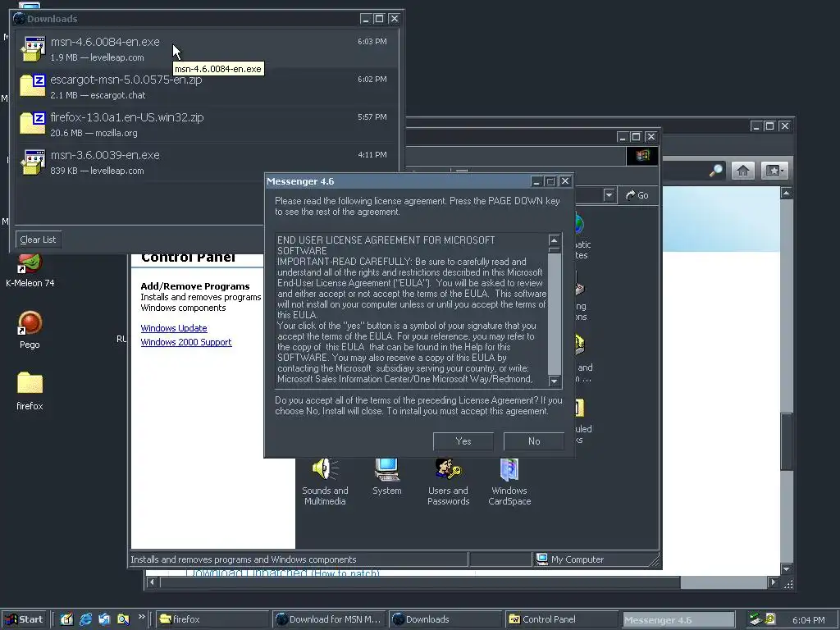Switch to the firefox folder taskbar button
Image resolution: width=840 pixels, height=630 pixels.
(212, 619)
